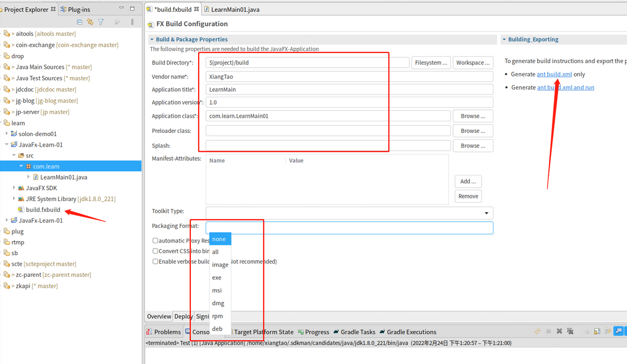Expand the JavaFX SDK node
The height and width of the screenshot is (364, 627).
point(14,188)
